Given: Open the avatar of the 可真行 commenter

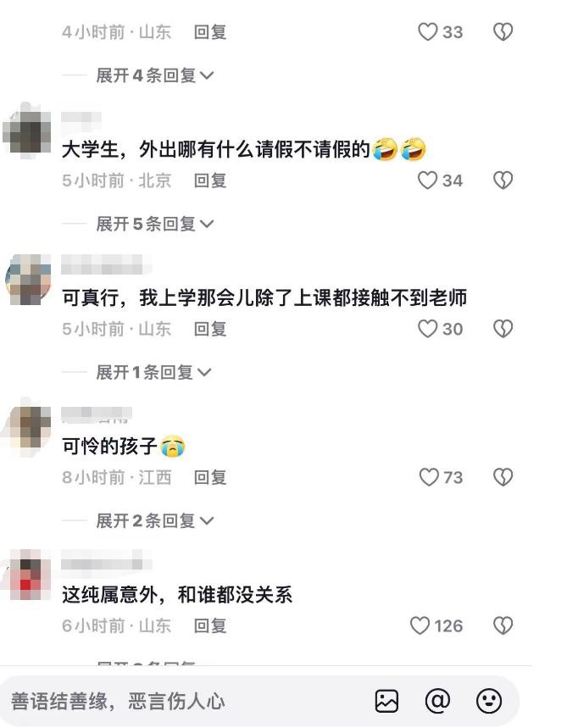Looking at the screenshot, I should click(x=28, y=280).
